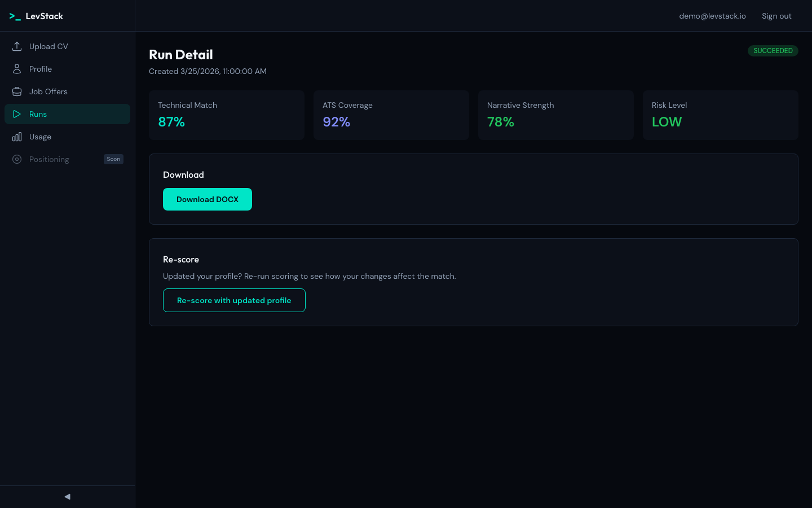Open Usage via the bar chart icon
This screenshot has width=812, height=508.
click(x=17, y=137)
